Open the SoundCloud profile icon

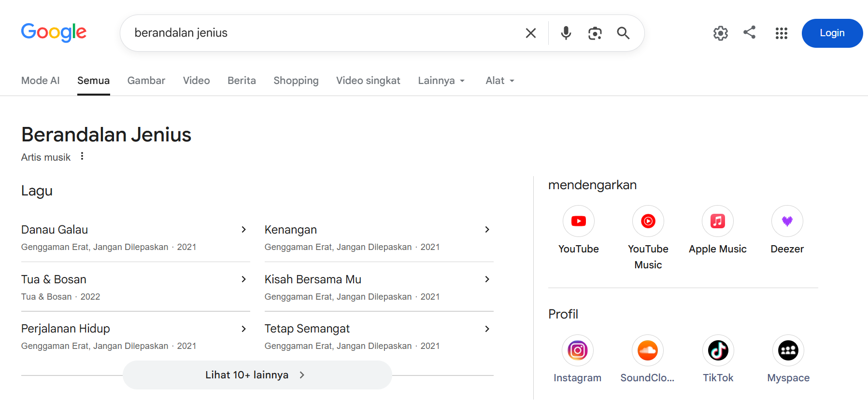648,350
